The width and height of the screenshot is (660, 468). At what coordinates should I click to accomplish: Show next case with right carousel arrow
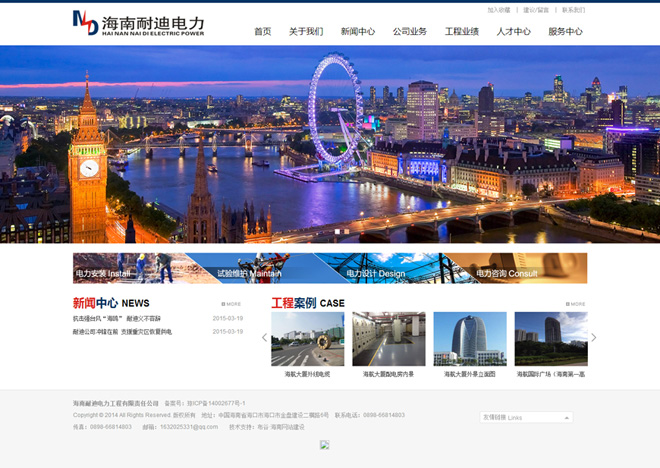point(593,338)
